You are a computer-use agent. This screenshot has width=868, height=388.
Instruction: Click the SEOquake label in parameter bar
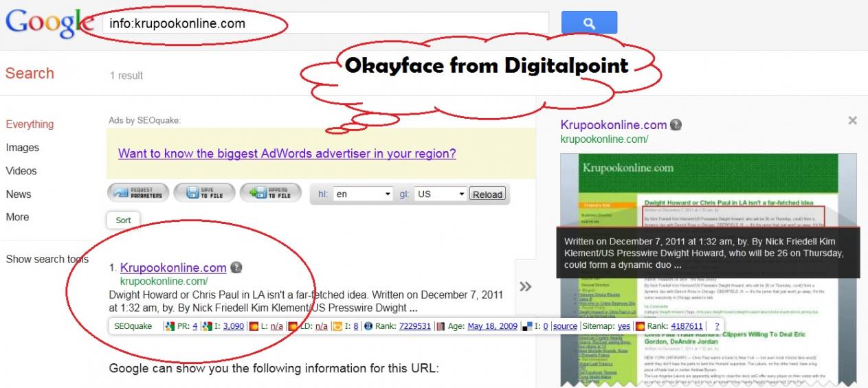[x=133, y=327]
